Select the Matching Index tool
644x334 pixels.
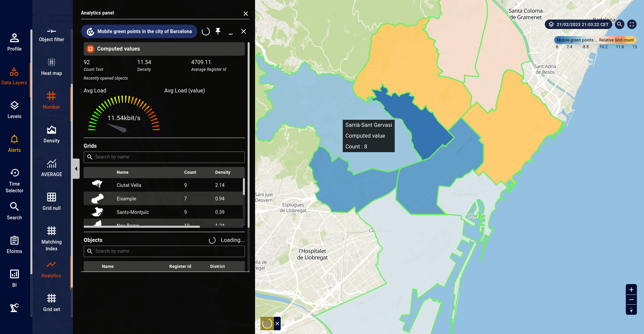tap(52, 239)
